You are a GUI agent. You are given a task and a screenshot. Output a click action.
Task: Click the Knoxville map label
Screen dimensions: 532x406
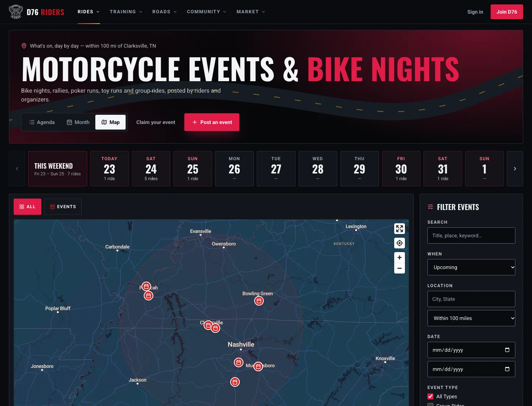pyautogui.click(x=385, y=358)
